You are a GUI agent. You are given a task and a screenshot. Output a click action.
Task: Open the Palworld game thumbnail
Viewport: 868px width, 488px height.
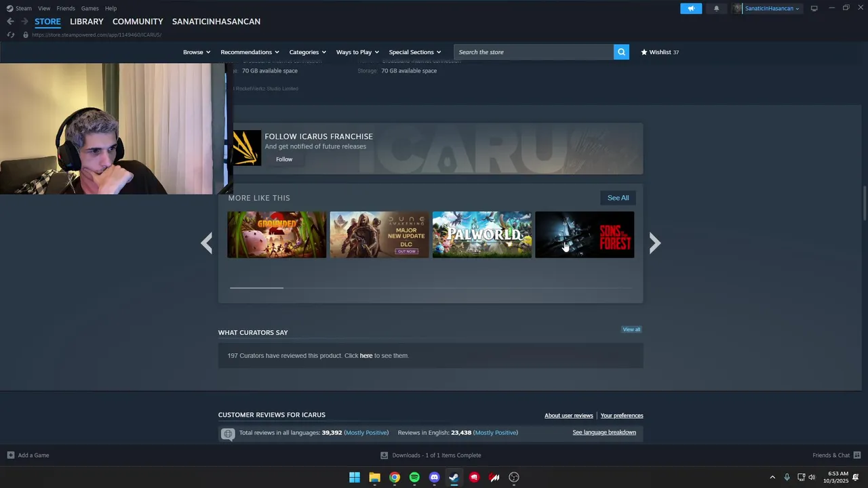pos(482,235)
